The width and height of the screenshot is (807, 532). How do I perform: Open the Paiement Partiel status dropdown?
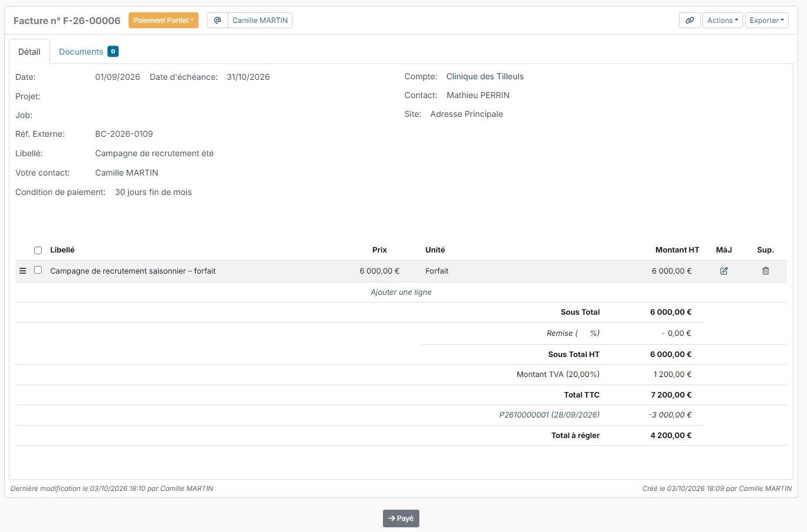point(163,20)
